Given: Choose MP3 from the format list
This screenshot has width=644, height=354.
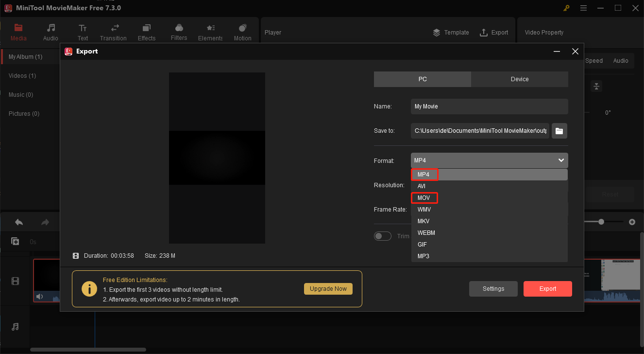Looking at the screenshot, I should [x=490, y=256].
